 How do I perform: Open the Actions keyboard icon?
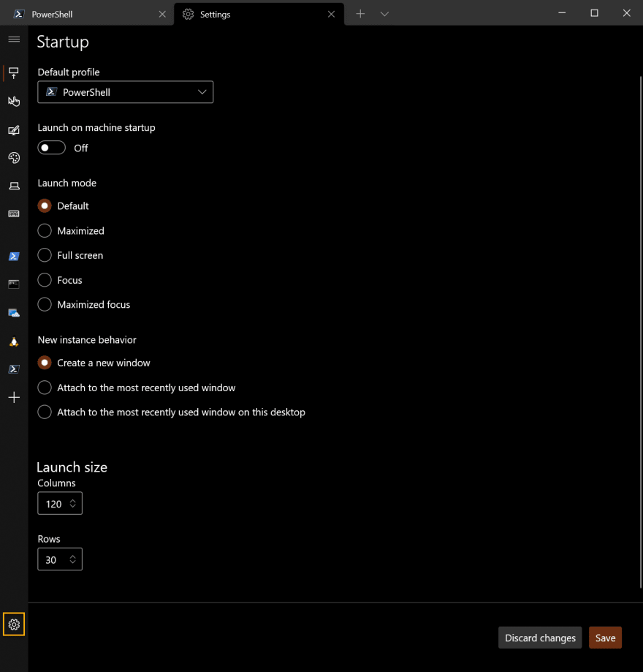coord(14,214)
